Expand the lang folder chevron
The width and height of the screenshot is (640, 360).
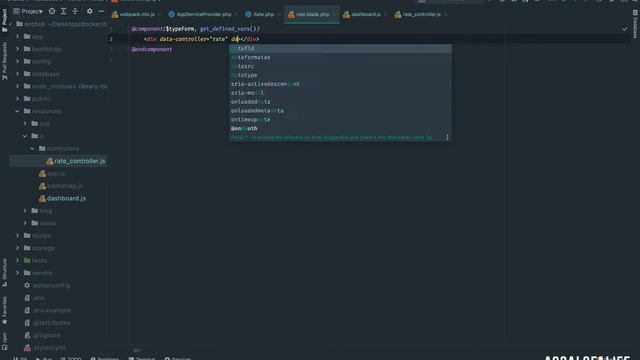click(25, 211)
